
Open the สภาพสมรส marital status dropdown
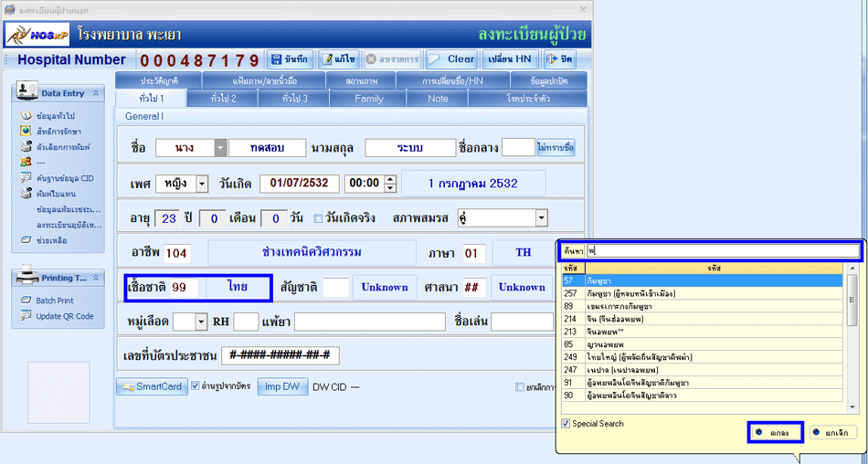coord(542,218)
